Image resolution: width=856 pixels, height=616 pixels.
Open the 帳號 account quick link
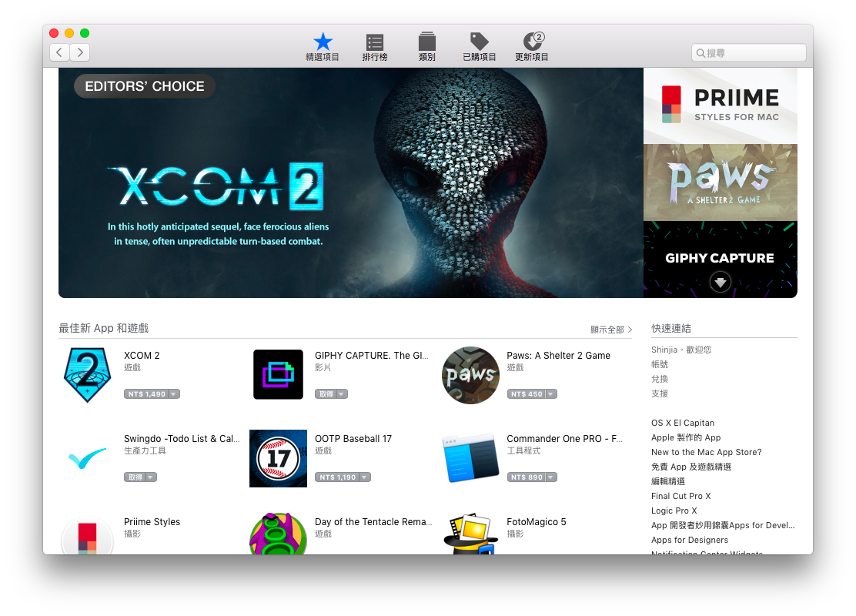(660, 364)
